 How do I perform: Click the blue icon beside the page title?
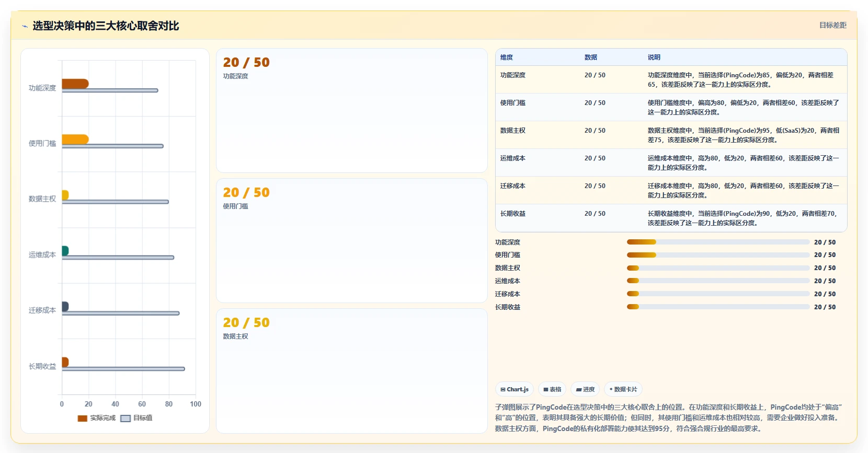point(25,26)
